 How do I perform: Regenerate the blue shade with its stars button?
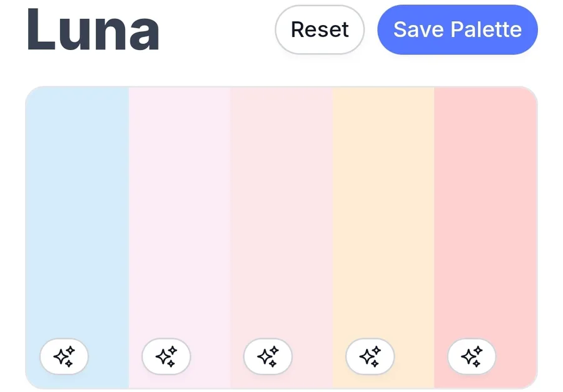point(64,356)
